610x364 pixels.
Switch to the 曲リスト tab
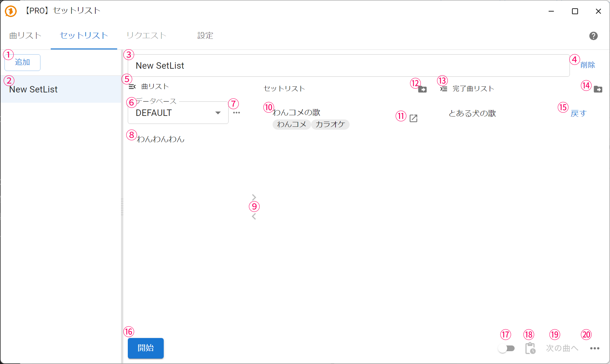point(25,36)
